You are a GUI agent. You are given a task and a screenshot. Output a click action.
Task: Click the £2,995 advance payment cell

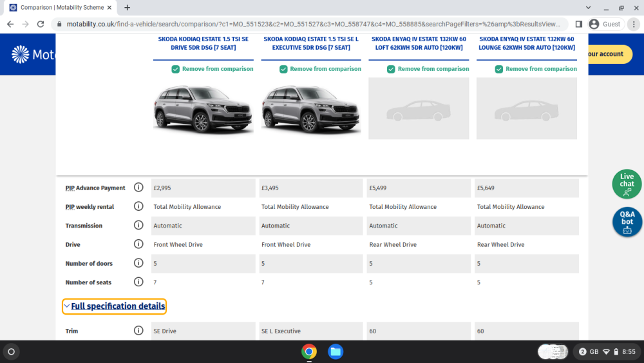pos(204,188)
